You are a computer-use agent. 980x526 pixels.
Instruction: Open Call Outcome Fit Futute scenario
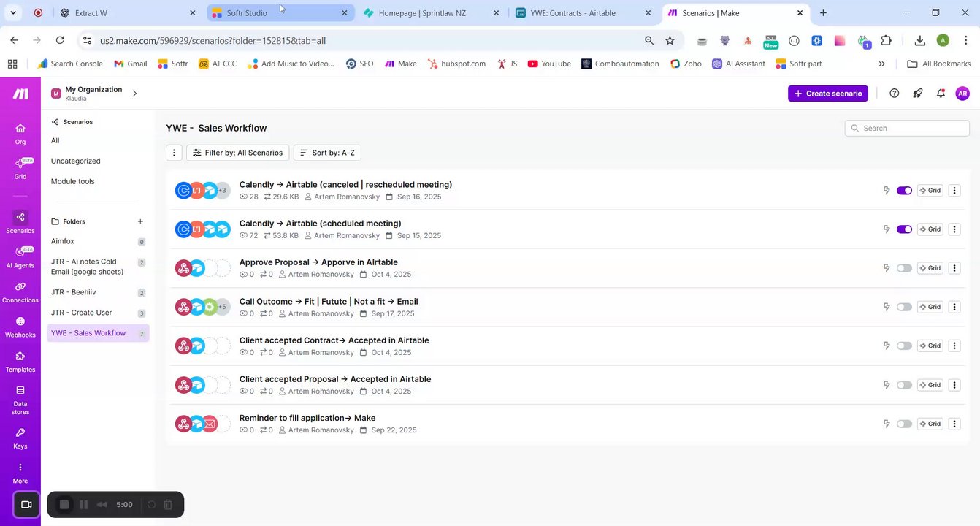329,301
